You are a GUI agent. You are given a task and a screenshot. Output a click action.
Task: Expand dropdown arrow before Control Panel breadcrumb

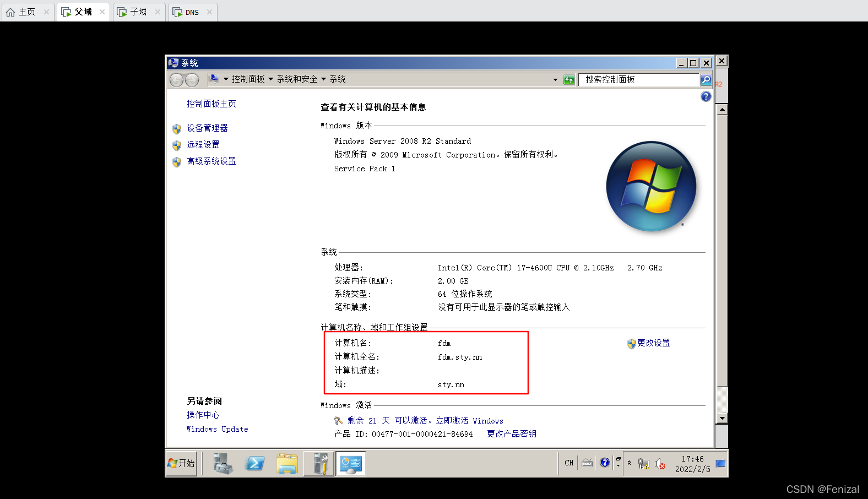[x=226, y=79]
